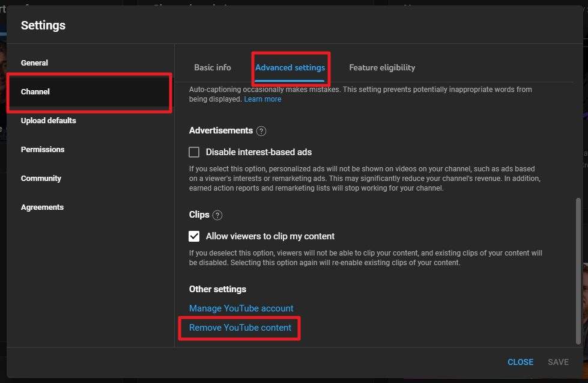Switch to the Basic info tab
Viewport: 588px width, 383px height.
coord(212,67)
